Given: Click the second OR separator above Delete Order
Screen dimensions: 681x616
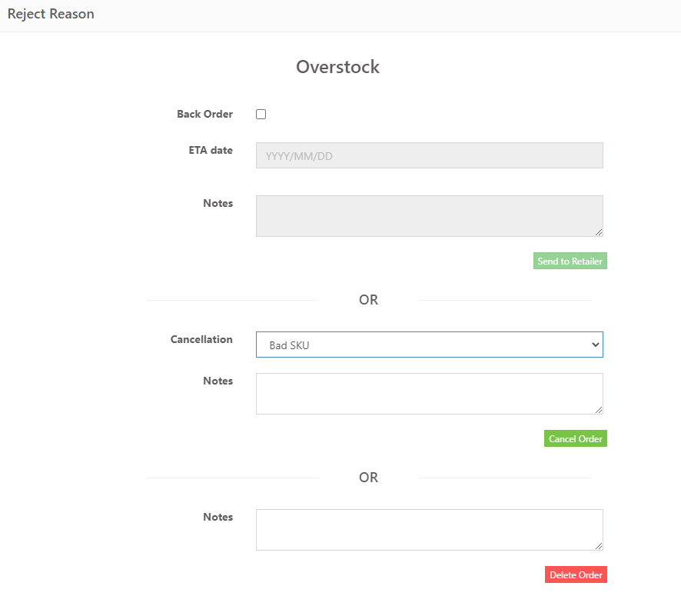Looking at the screenshot, I should click(368, 478).
